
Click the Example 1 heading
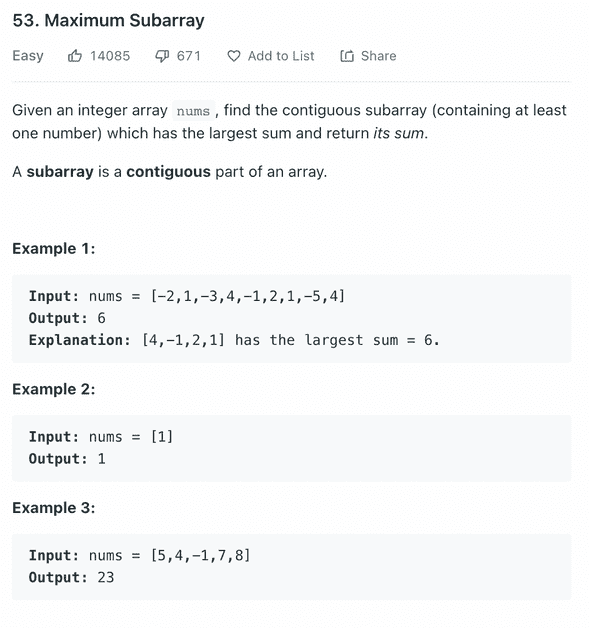54,249
